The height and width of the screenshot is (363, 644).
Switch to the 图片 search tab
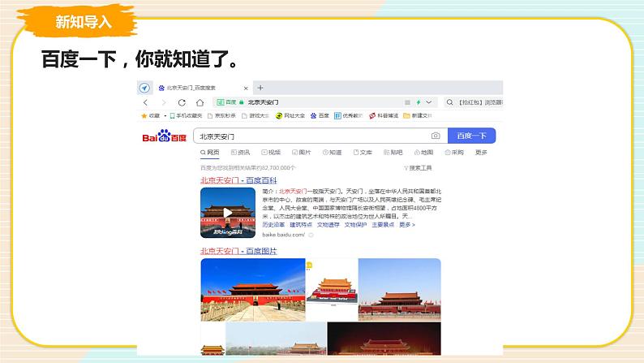301,153
